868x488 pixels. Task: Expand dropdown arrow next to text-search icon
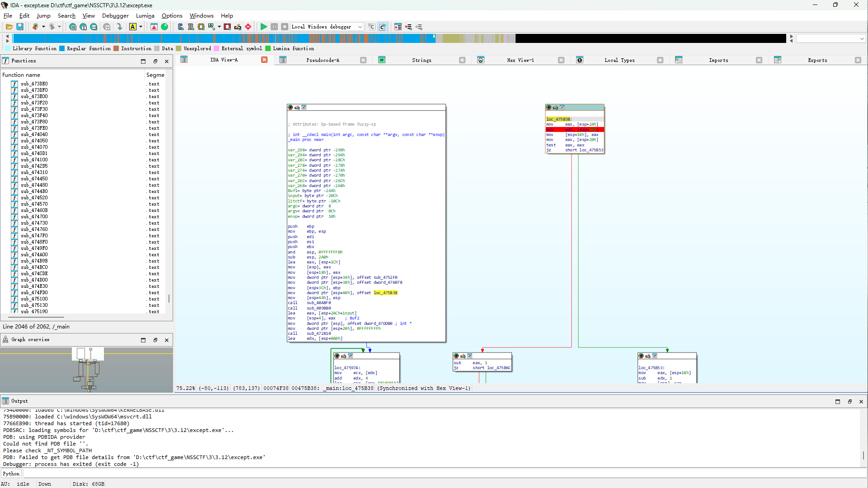(x=141, y=27)
